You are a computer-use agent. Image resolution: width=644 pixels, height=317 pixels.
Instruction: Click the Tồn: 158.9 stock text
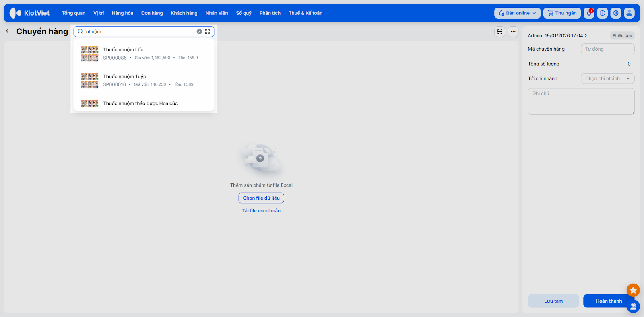point(188,58)
